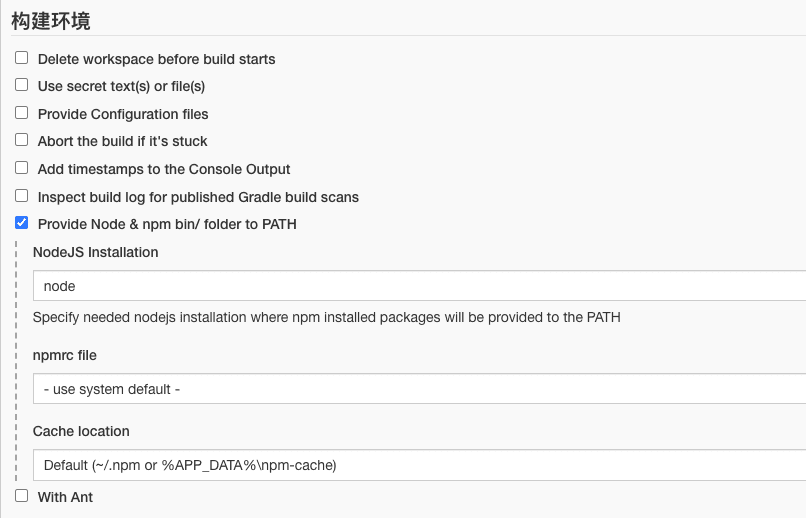
Task: Click the Cache location field label
Action: (x=81, y=431)
